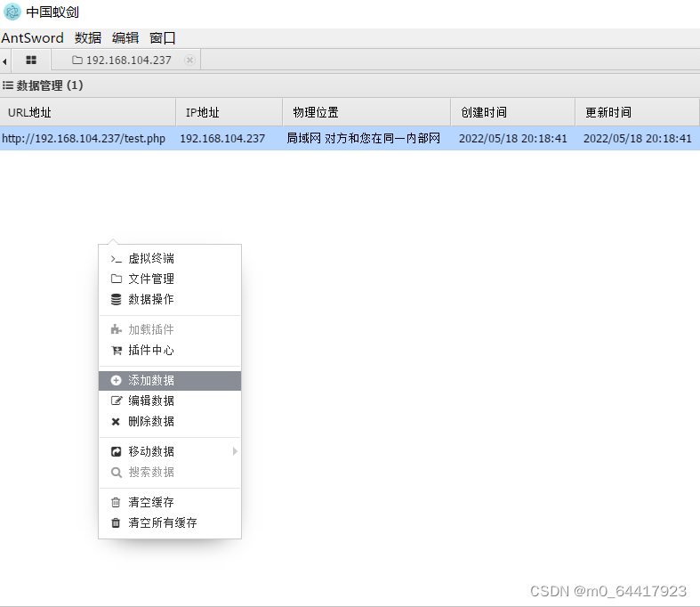Click the 搜索数据 magnifier icon
Image resolution: width=700 pixels, height=607 pixels.
pyautogui.click(x=116, y=472)
